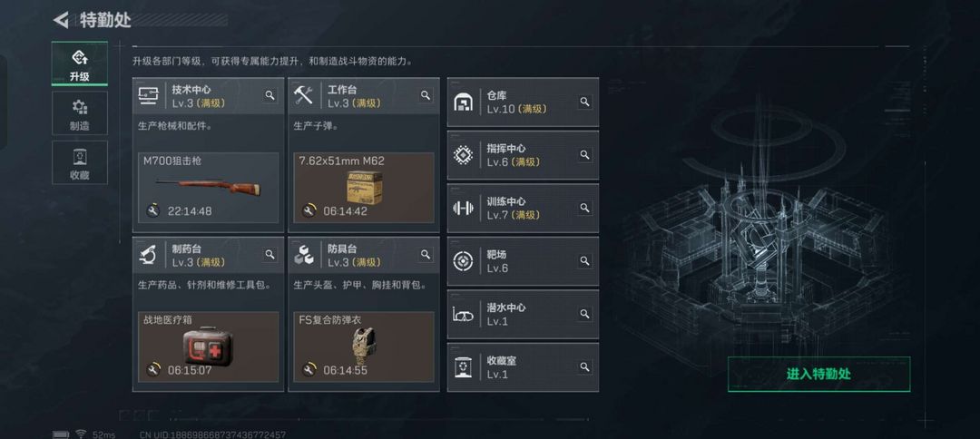Open the 收藏 sidebar tab

pyautogui.click(x=79, y=163)
